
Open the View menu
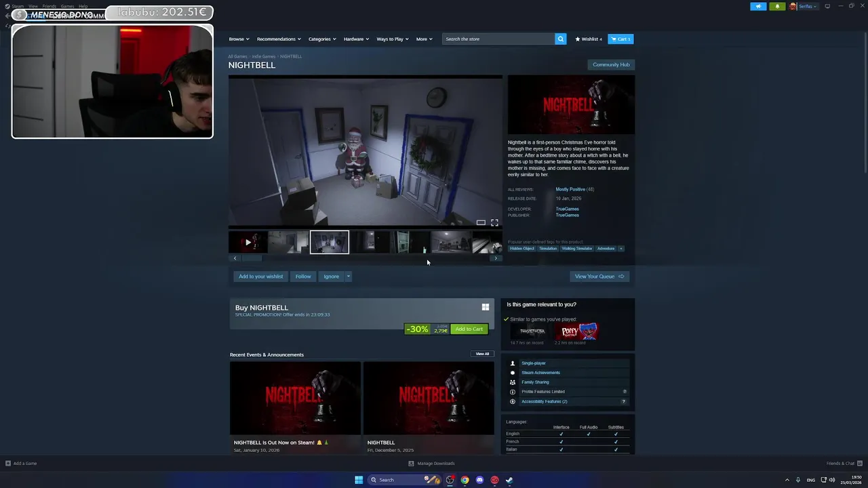(33, 6)
